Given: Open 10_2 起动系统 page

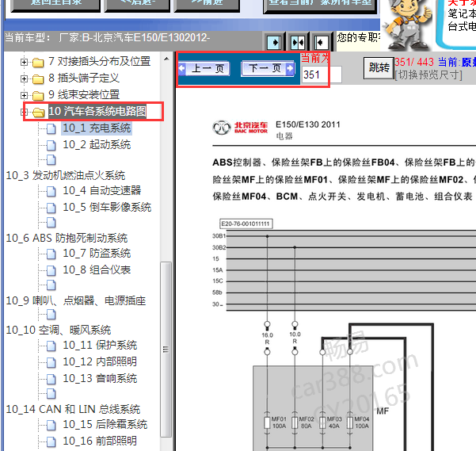Looking at the screenshot, I should (x=97, y=145).
